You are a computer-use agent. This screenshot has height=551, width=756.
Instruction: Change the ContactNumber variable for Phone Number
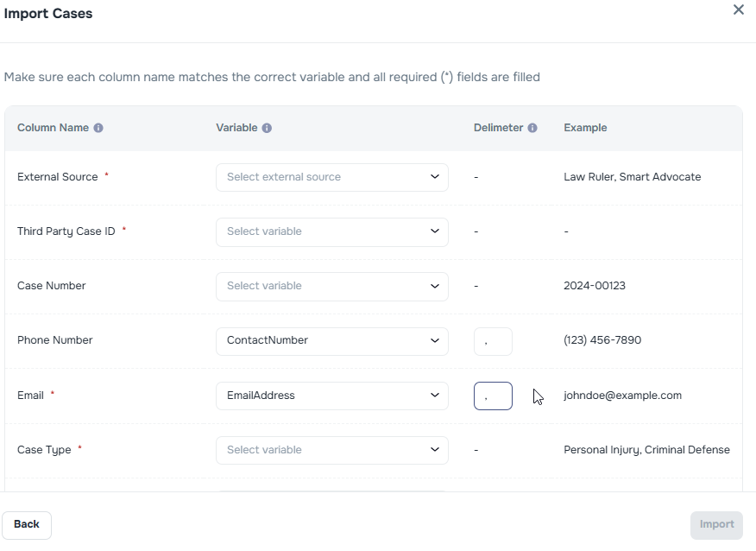tap(331, 340)
